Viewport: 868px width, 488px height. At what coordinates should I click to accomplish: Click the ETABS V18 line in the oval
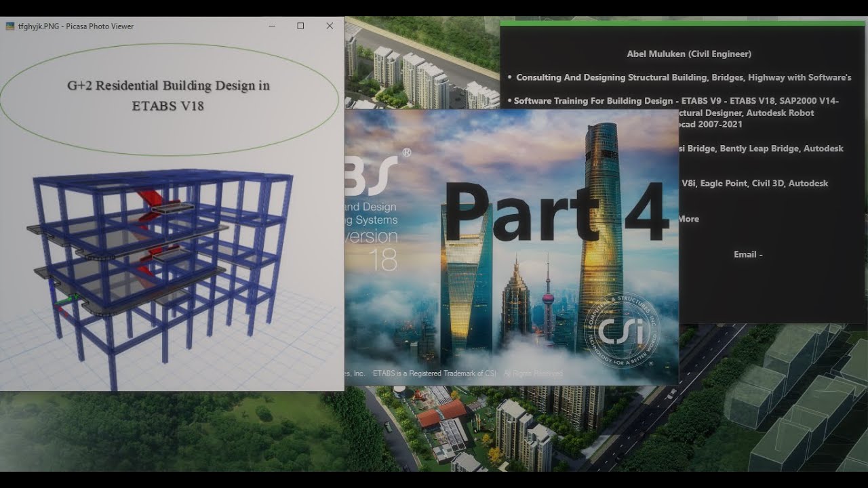167,106
